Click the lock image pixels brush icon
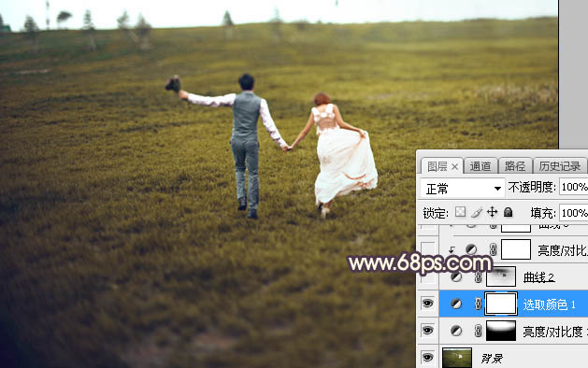588x368 pixels. click(x=476, y=212)
